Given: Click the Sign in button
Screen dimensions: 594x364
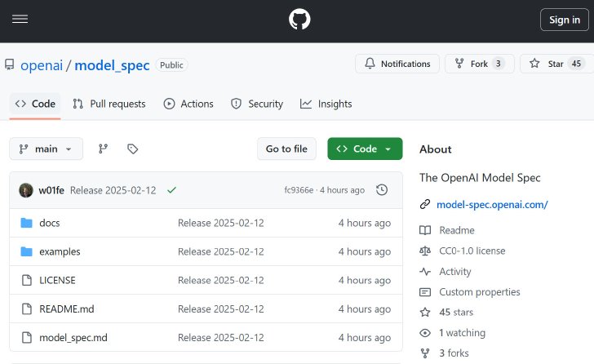Looking at the screenshot, I should [x=564, y=20].
